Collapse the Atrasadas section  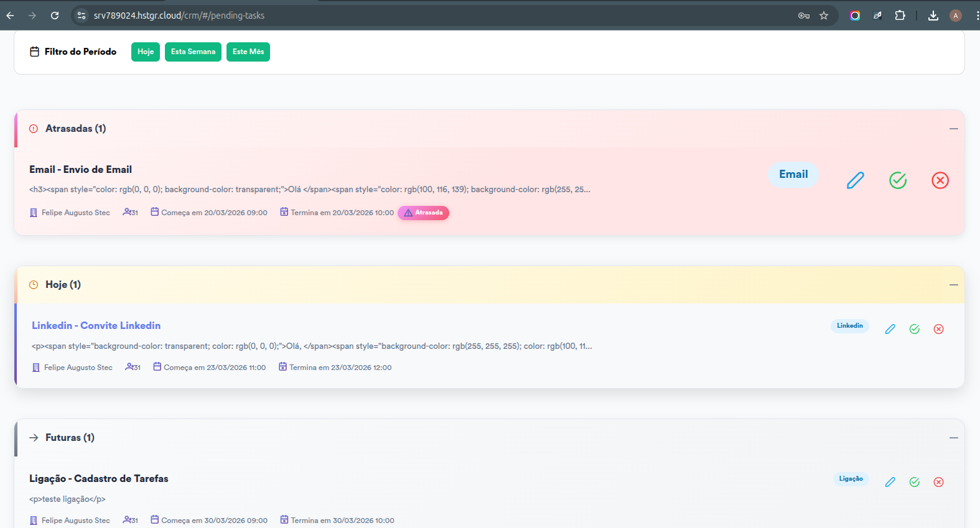[953, 129]
